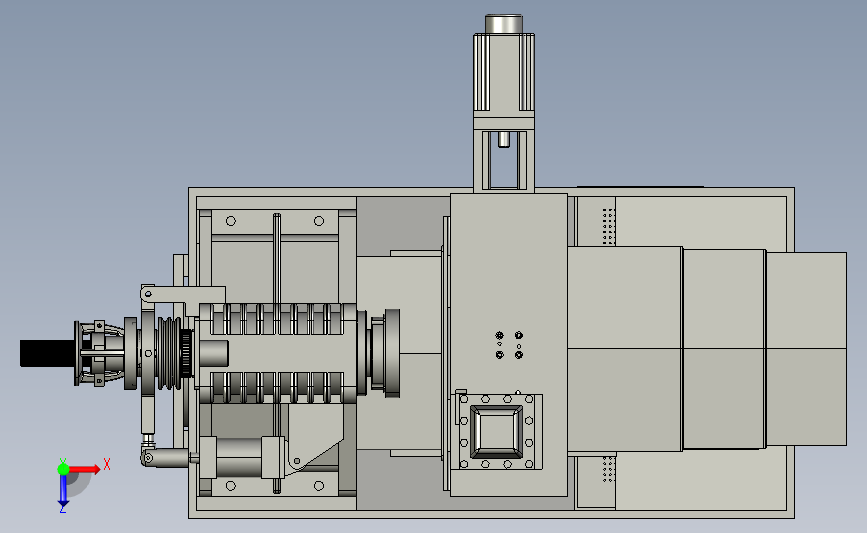Viewport: 867px width, 533px height.
Task: Click the green Y axis dot on the triad
Action: [63, 469]
